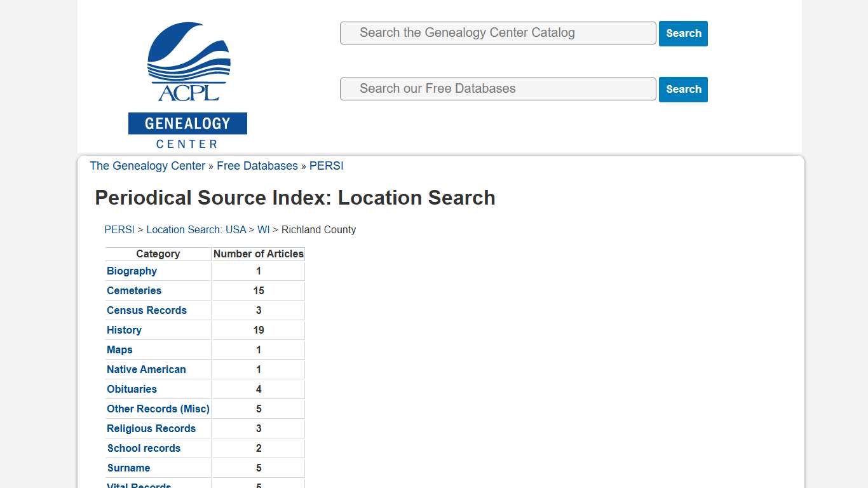
Task: Open the Location Search: USA link
Action: click(196, 229)
